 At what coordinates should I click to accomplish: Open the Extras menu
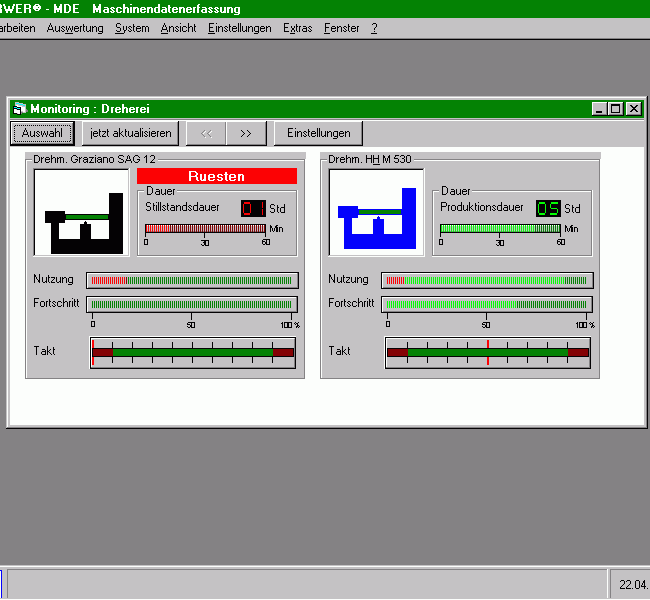tap(298, 28)
